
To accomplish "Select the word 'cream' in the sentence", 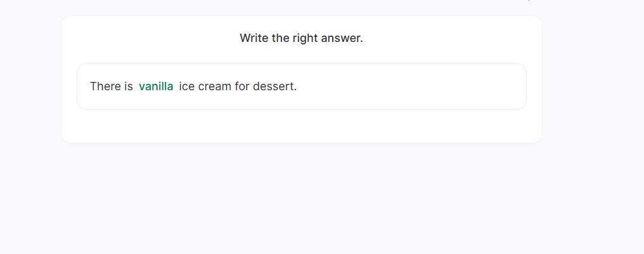I will [x=215, y=86].
